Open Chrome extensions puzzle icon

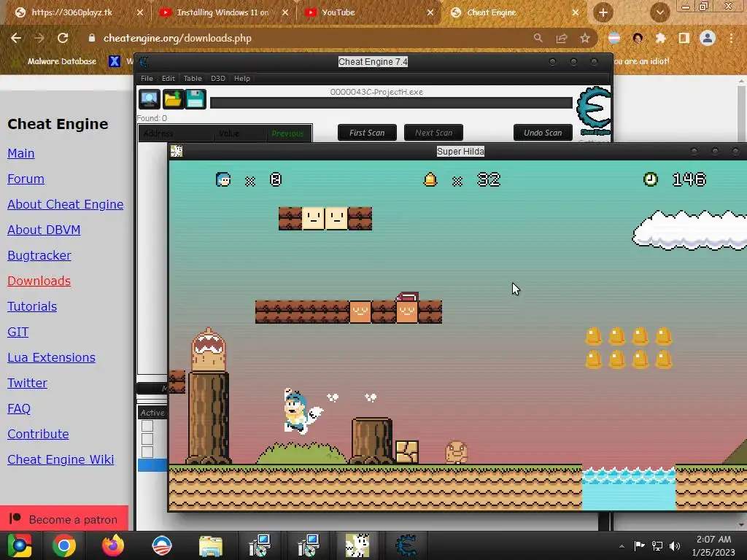pos(661,38)
